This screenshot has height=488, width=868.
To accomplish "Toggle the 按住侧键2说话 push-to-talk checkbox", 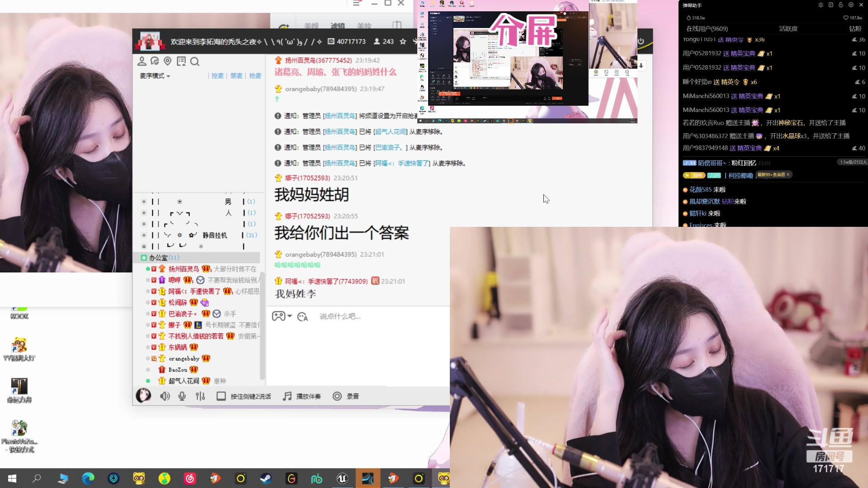I will point(222,396).
